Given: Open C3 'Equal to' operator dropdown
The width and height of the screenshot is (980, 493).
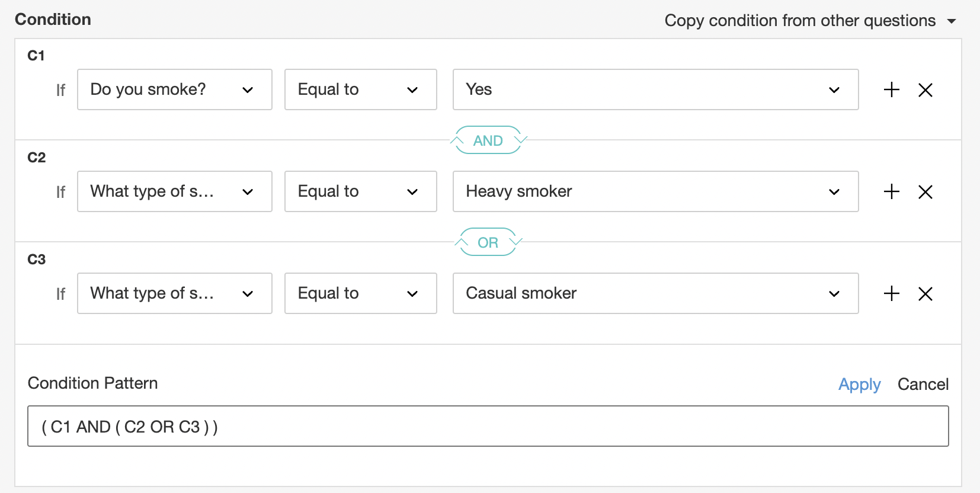Looking at the screenshot, I should click(360, 293).
